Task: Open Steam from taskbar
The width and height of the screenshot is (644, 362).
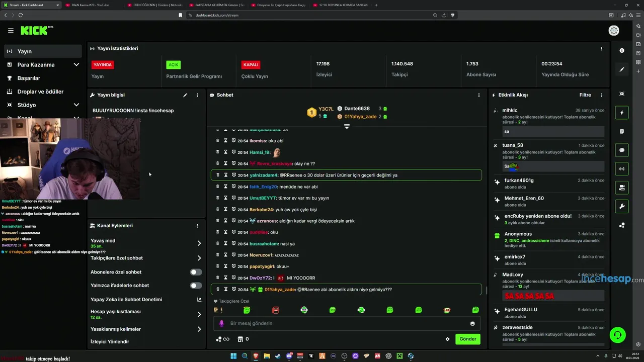Action: tap(278, 356)
